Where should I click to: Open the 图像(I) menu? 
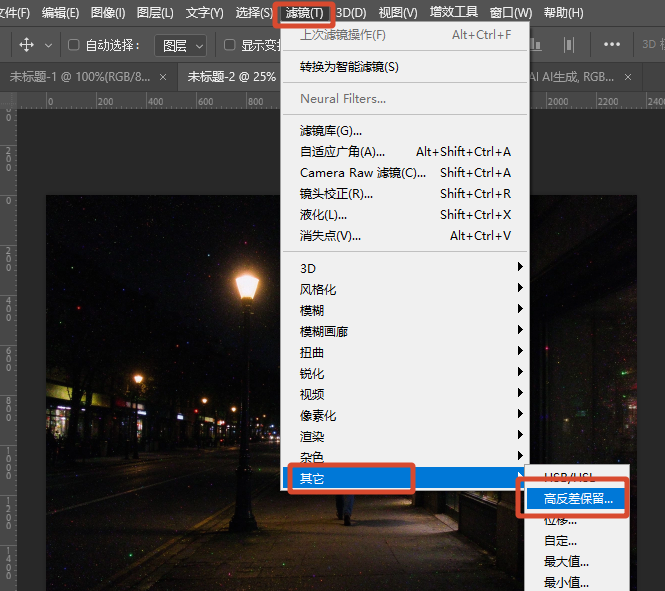click(108, 13)
